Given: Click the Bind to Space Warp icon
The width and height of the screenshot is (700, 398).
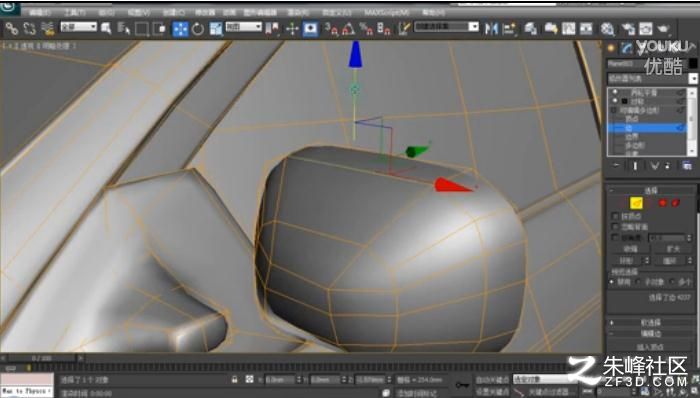Looking at the screenshot, I should 47,29.
